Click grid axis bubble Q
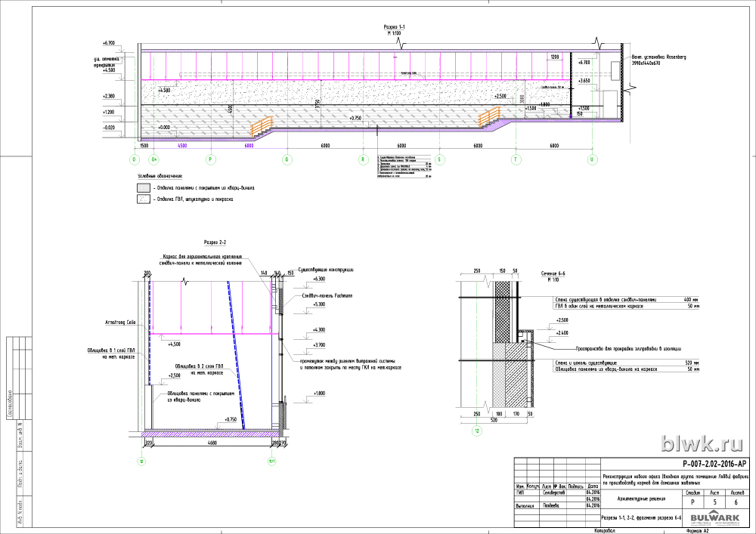Viewport: 756px width, 534px height. tap(287, 159)
